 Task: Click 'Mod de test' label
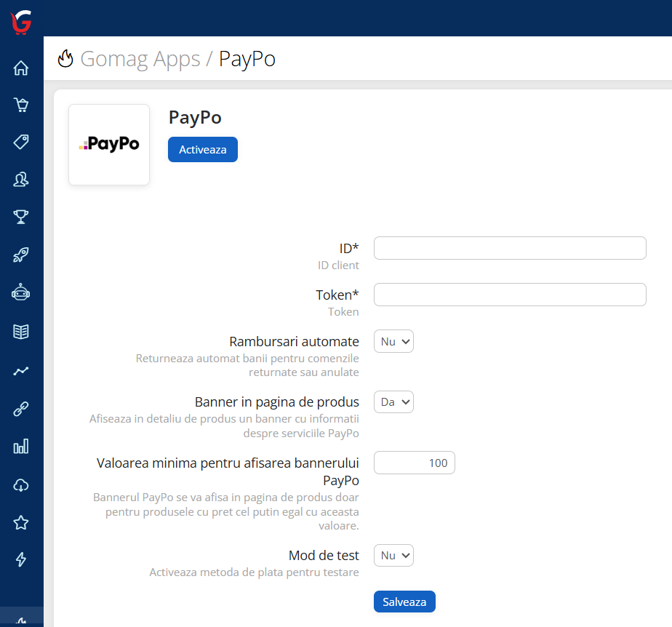click(x=324, y=556)
